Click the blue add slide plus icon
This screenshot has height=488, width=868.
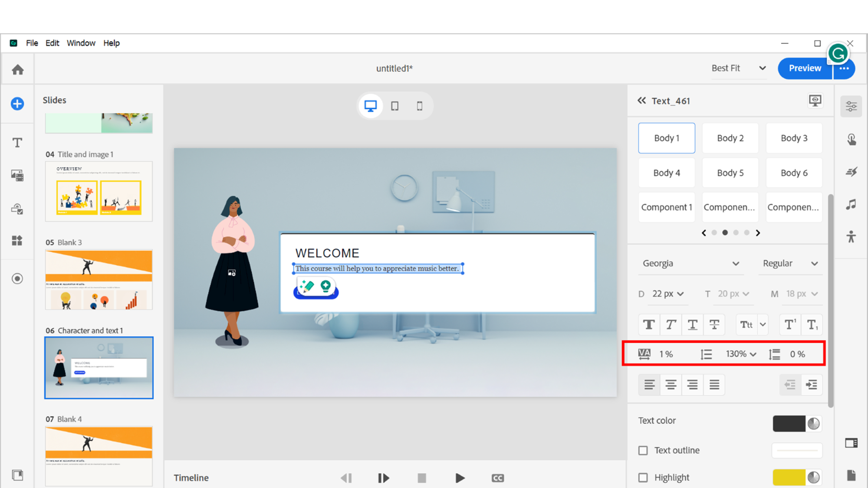[x=17, y=104]
